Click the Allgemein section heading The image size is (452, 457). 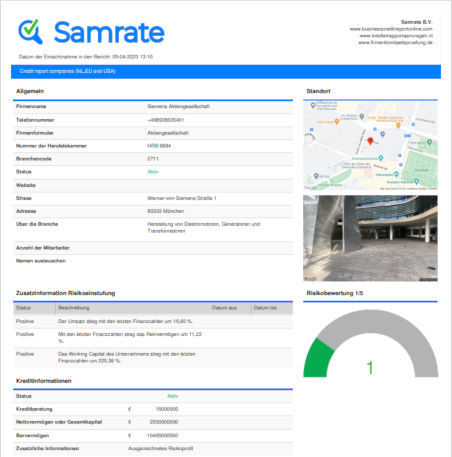[x=30, y=91]
